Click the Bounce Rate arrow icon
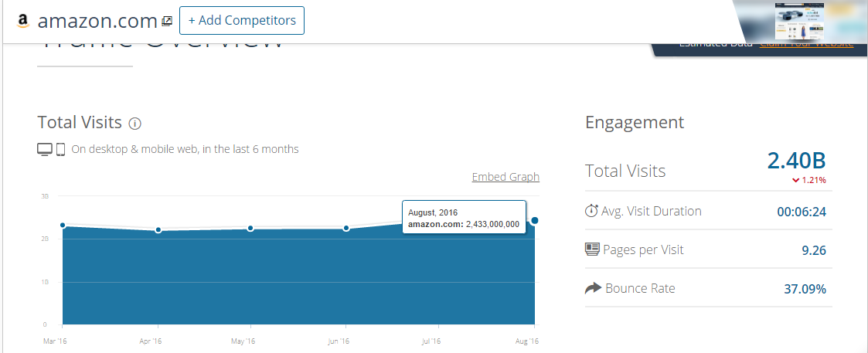The width and height of the screenshot is (868, 353). [593, 288]
